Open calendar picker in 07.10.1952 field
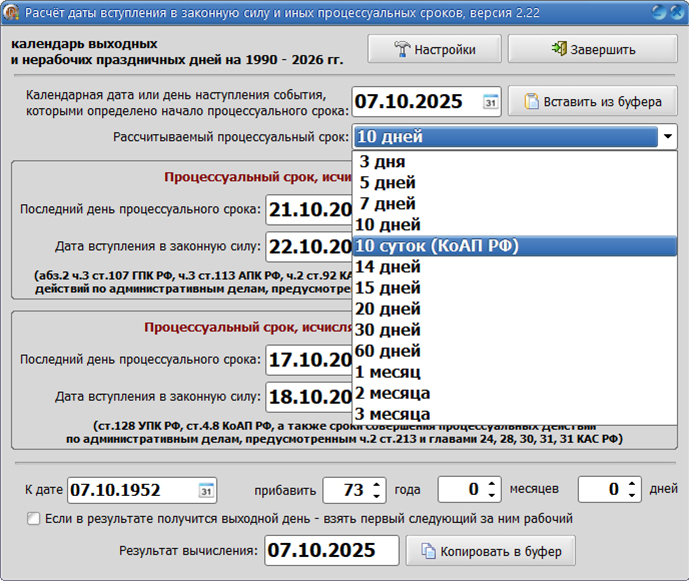This screenshot has height=581, width=689. [x=206, y=491]
